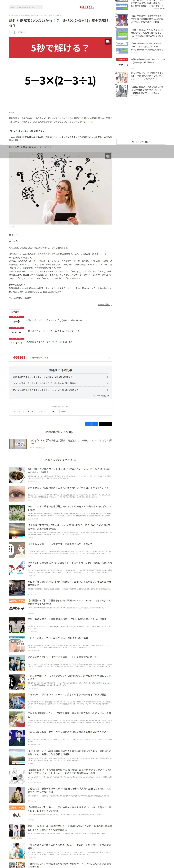Follow the 'トップ' breadcrumb link
The image size is (174, 868).
[x=11, y=15]
